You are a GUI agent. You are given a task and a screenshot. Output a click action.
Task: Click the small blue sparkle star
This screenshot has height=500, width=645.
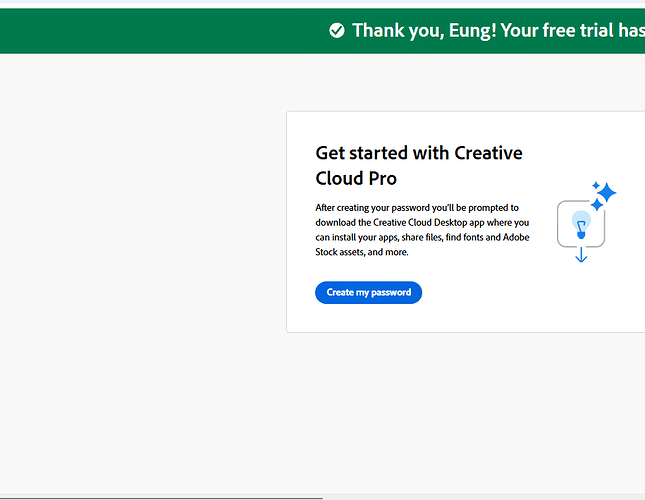(596, 184)
